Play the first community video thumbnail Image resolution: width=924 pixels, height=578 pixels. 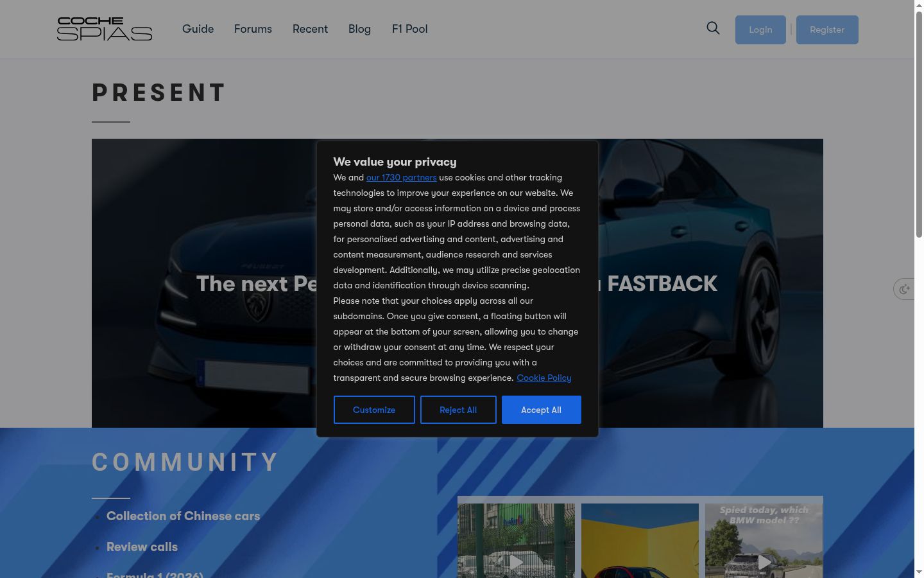[x=516, y=541]
